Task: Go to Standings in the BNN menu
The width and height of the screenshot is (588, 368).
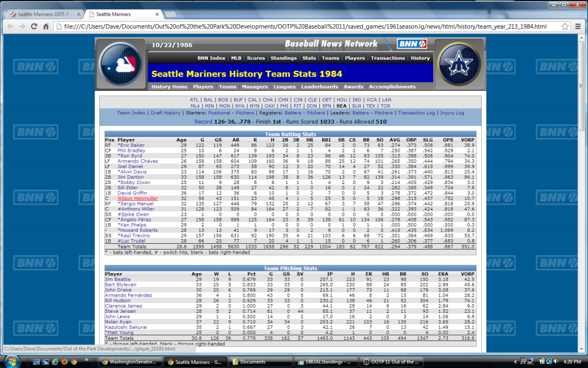Action: point(284,58)
